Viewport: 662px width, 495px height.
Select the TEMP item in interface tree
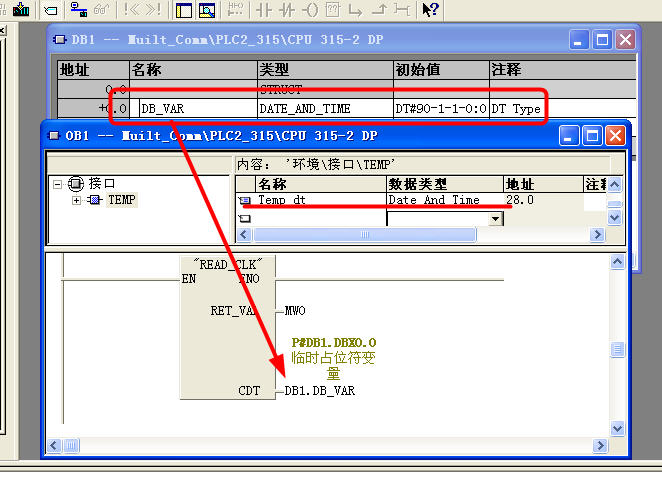click(121, 200)
